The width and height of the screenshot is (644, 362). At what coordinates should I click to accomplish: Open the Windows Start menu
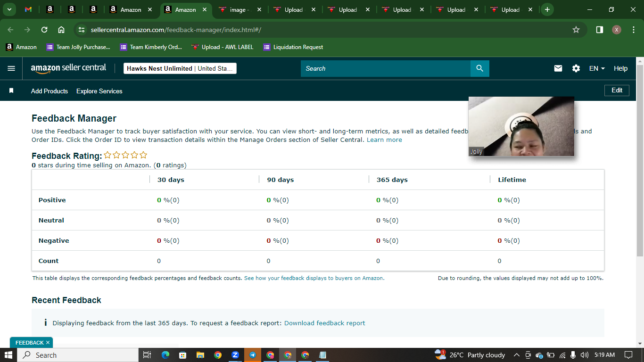[8, 355]
